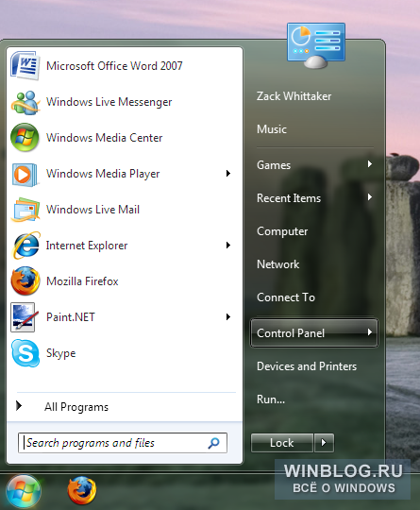
Task: Click the Internet Explorer icon
Action: click(25, 246)
